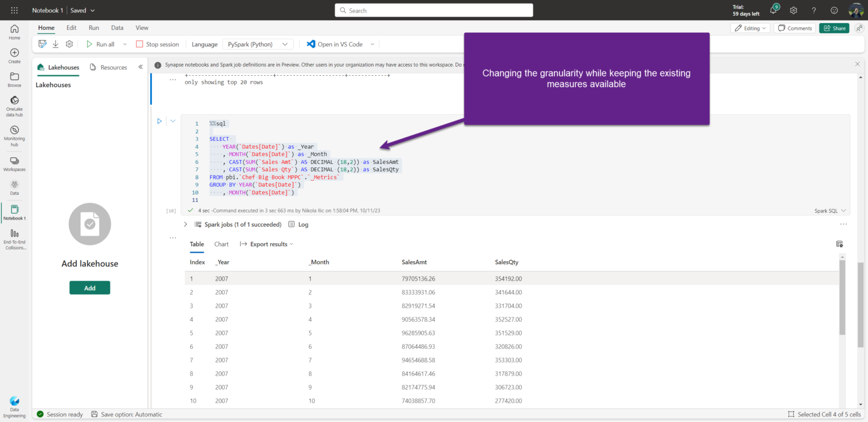Open OneLake data hub from sidebar
868x422 pixels.
click(x=14, y=101)
